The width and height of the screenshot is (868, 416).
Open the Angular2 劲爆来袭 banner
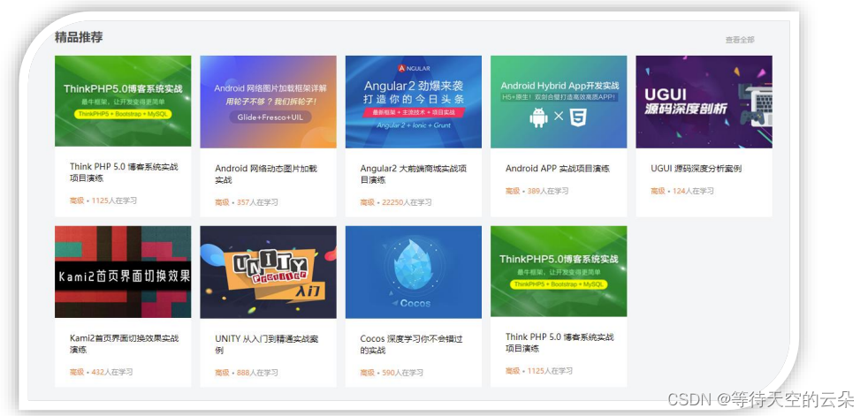(x=414, y=102)
